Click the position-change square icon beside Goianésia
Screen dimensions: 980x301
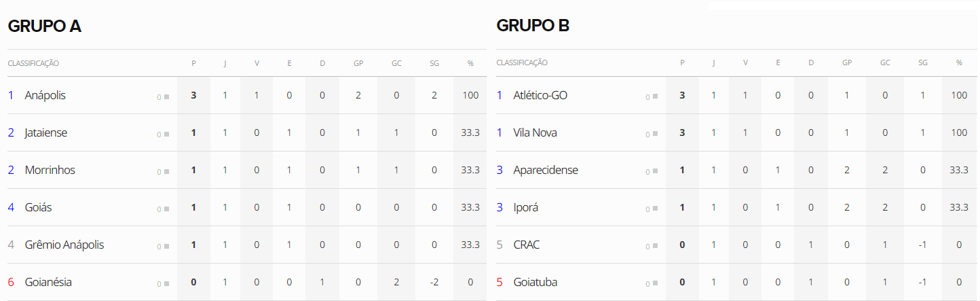pyautogui.click(x=166, y=283)
